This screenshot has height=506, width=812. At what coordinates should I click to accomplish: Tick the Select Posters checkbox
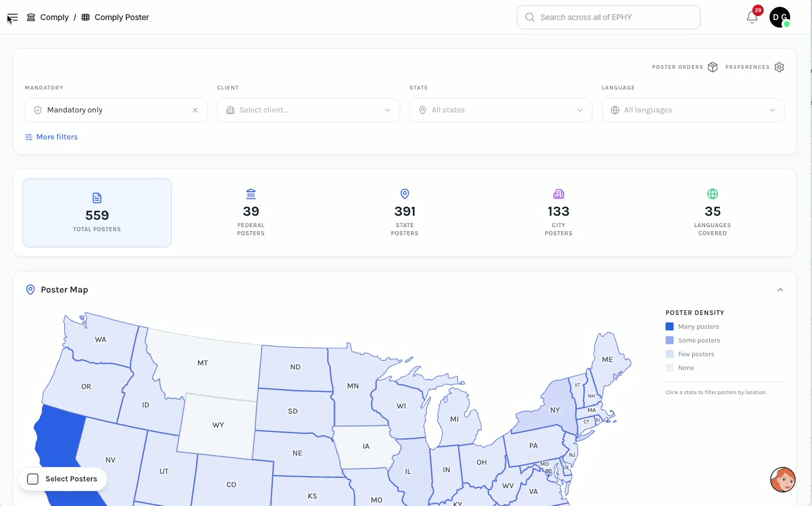click(x=33, y=479)
